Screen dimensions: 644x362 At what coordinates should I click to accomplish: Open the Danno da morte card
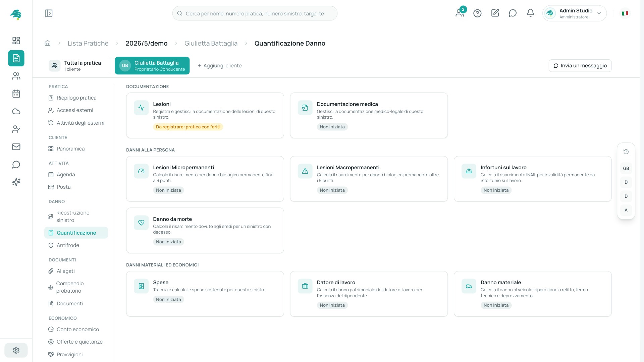coord(205,231)
